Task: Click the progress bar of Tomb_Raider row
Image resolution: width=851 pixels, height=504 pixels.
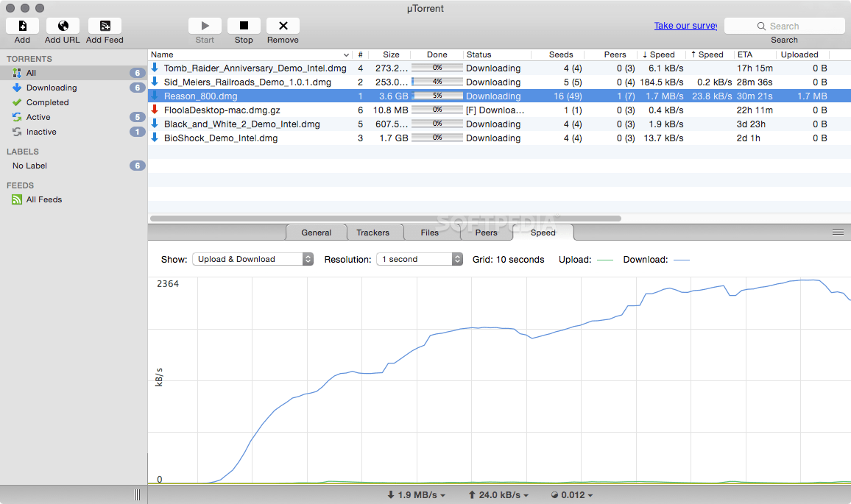Action: (437, 67)
